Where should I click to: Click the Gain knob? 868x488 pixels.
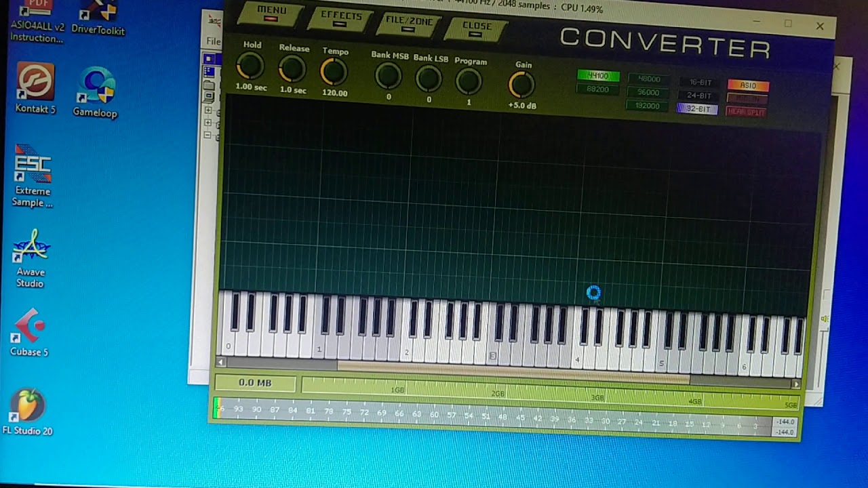point(521,85)
